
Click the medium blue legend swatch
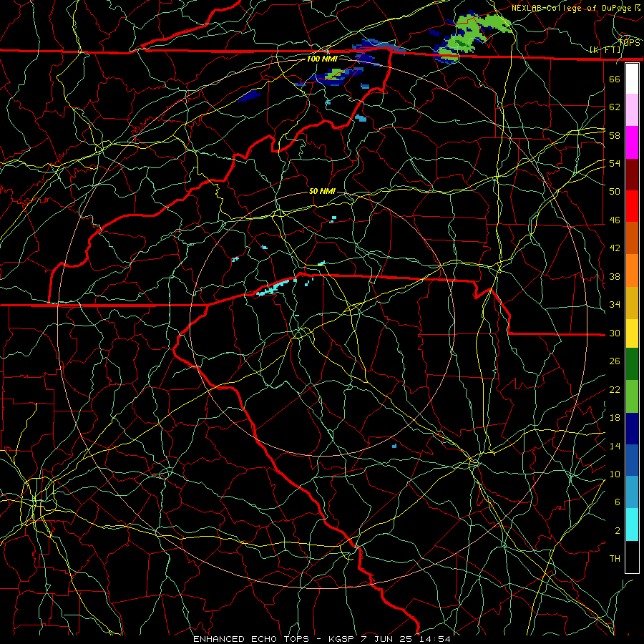[632, 460]
